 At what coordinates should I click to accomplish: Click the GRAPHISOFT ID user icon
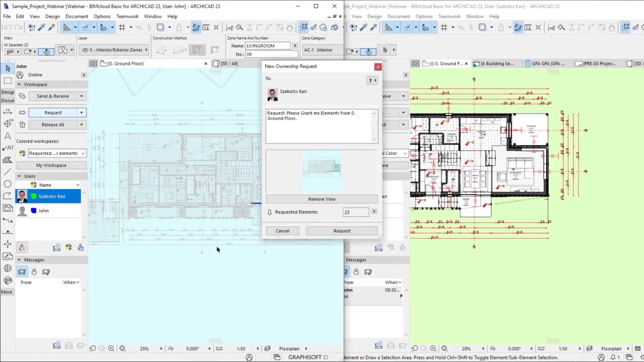coord(249,357)
